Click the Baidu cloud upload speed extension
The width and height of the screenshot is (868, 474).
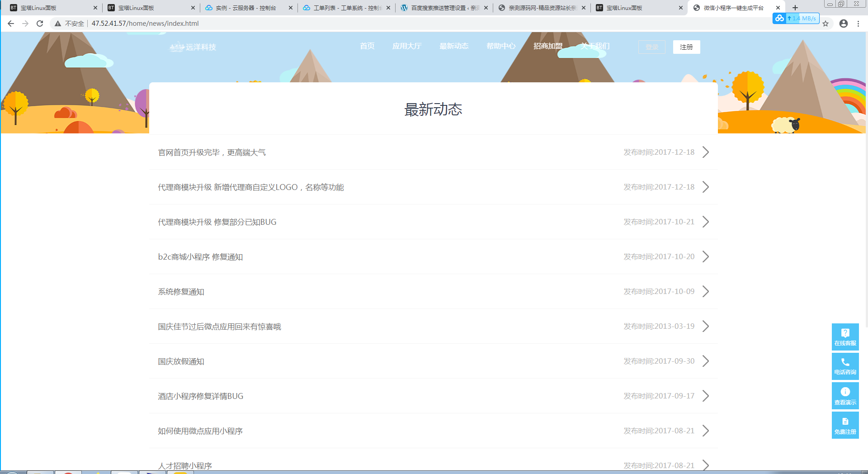coord(796,18)
